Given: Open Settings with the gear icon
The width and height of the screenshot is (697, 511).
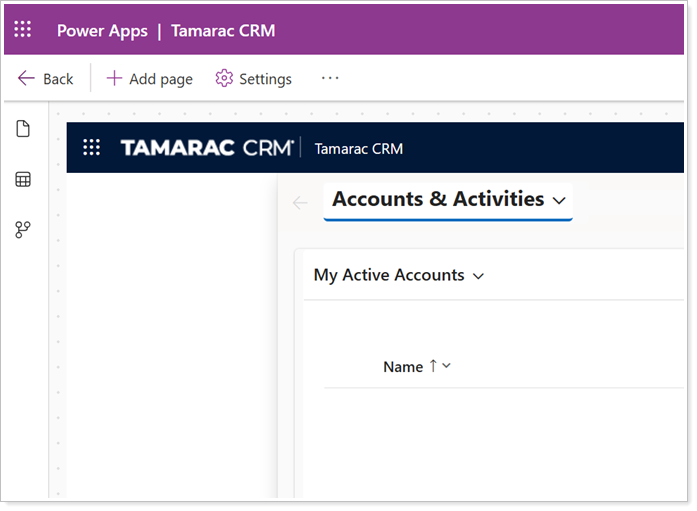Looking at the screenshot, I should click(254, 79).
